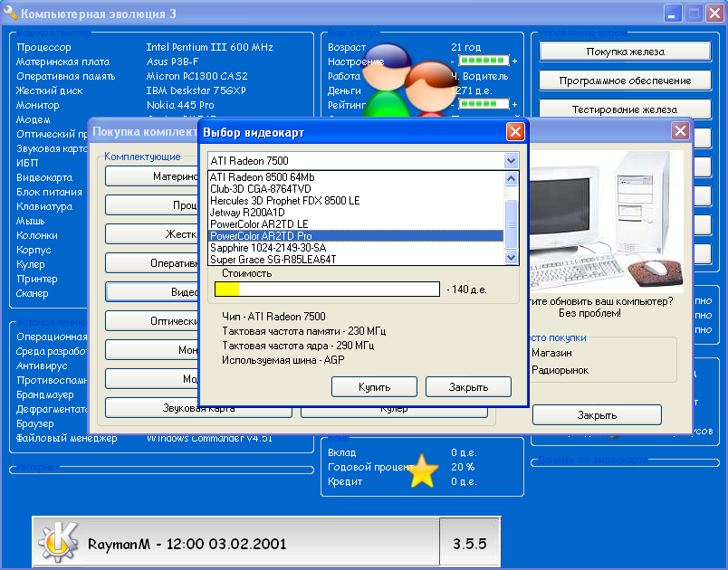The height and width of the screenshot is (570, 728).
Task: Click the 3.5.5 version box
Action: (469, 543)
